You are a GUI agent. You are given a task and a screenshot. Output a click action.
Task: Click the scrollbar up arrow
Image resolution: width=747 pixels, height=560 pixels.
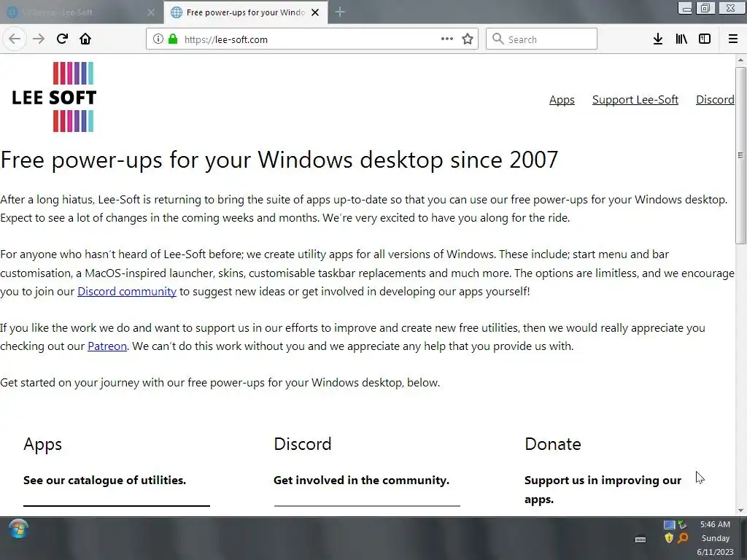740,60
